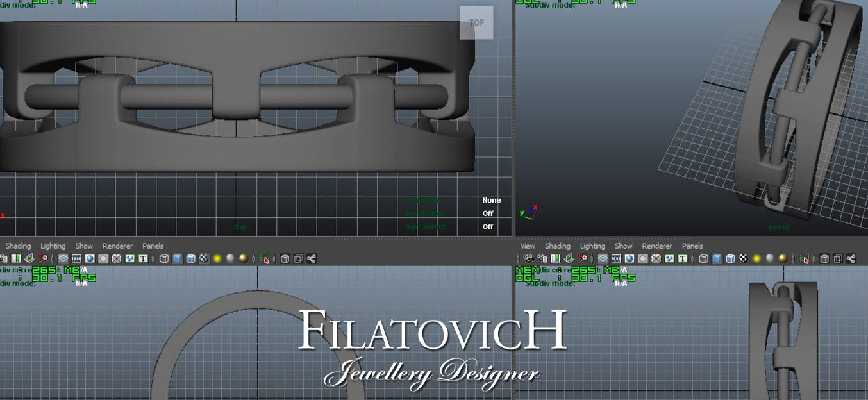Click Use All Lights yellow sphere, left toolbar
This screenshot has width=868, height=400.
coord(217,258)
